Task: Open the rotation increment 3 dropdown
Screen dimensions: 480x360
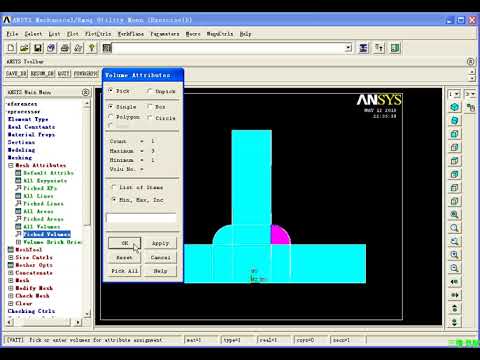Action: click(473, 94)
